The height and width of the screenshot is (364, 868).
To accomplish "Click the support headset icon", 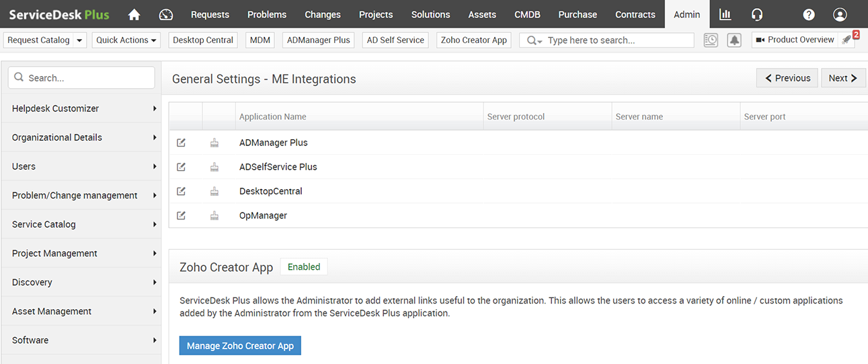I will pyautogui.click(x=757, y=14).
